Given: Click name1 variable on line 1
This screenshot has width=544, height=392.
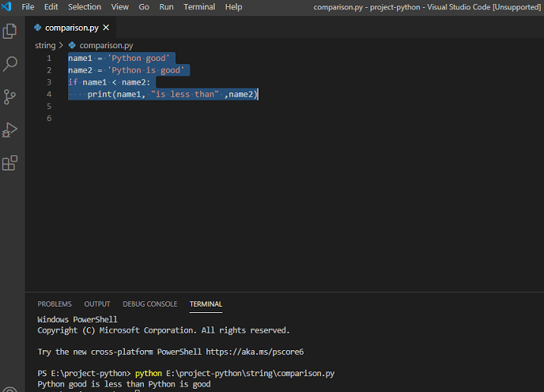Looking at the screenshot, I should [80, 58].
